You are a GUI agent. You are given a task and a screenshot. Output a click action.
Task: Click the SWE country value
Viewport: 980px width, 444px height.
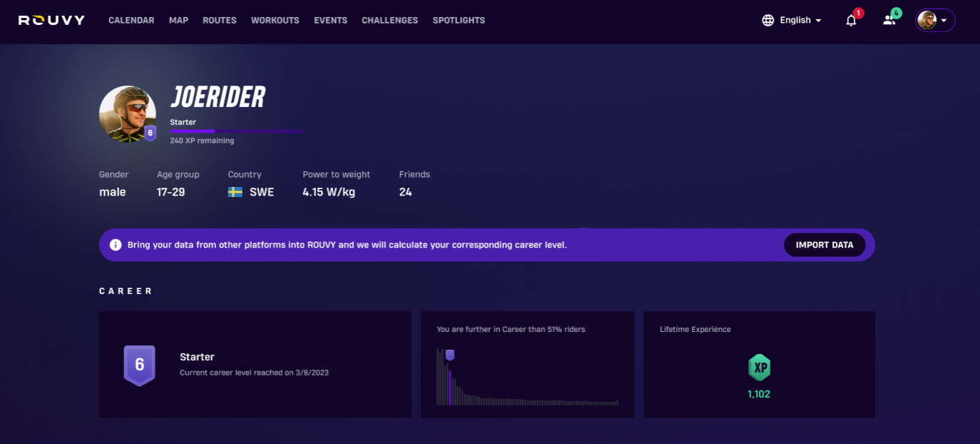(262, 192)
